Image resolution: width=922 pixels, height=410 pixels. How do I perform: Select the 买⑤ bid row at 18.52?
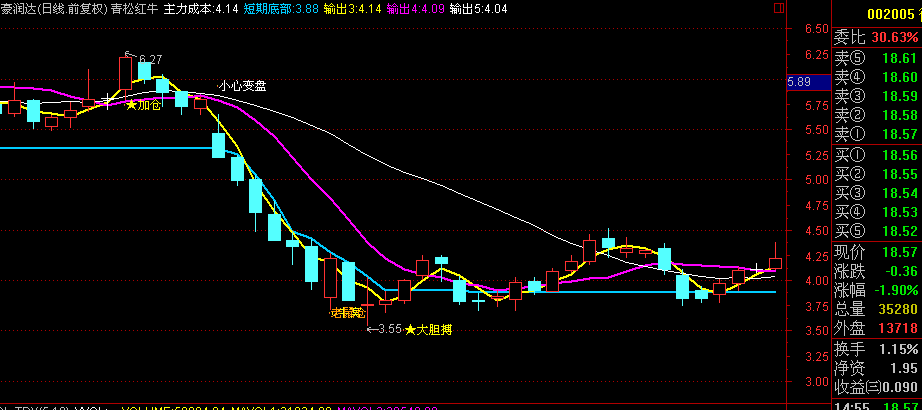click(x=877, y=230)
